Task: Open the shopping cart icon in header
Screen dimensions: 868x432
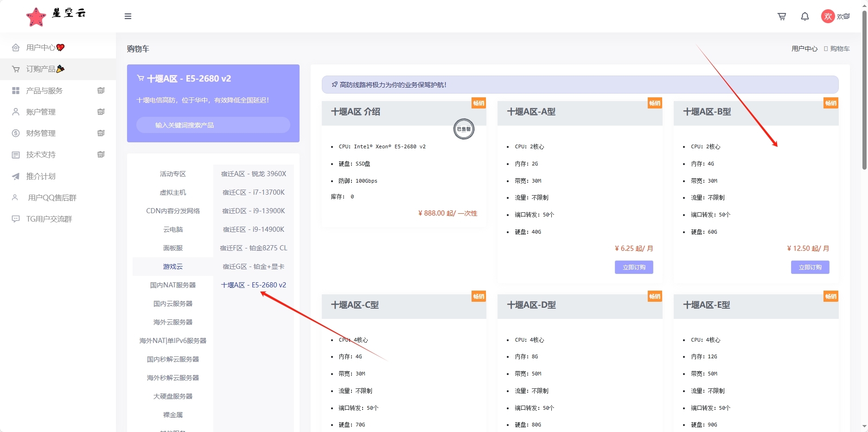Action: coord(782,16)
